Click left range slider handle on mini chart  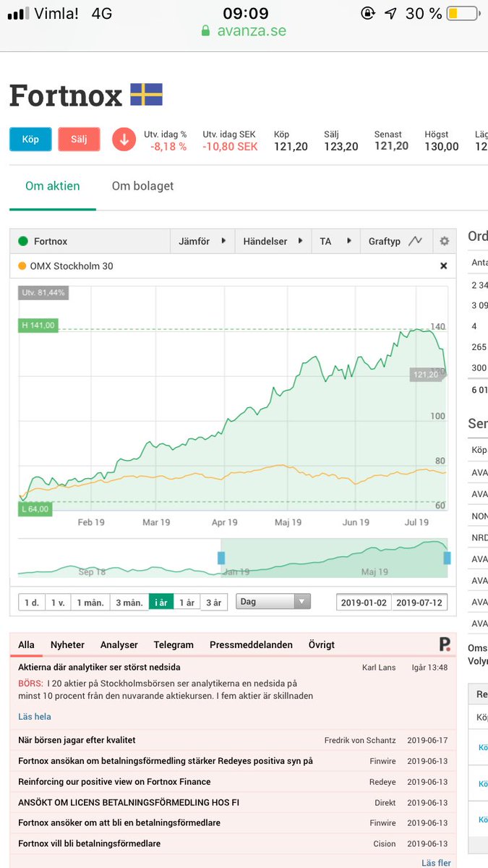(222, 558)
